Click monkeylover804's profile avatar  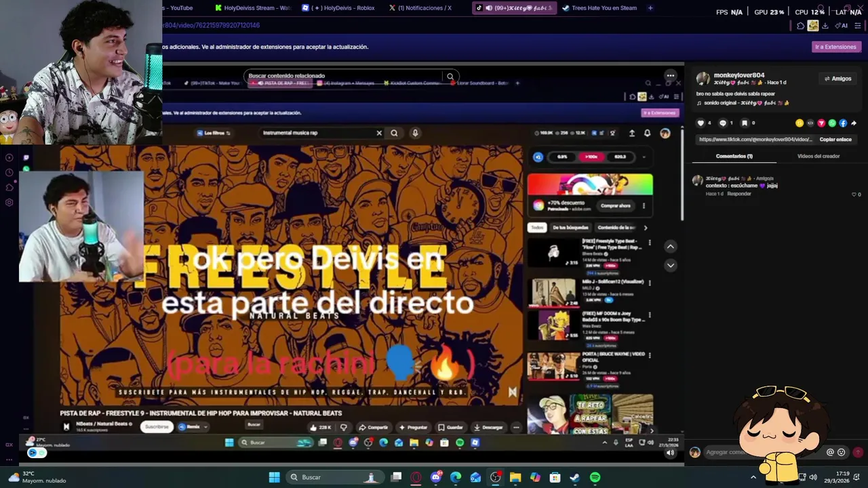pos(703,79)
